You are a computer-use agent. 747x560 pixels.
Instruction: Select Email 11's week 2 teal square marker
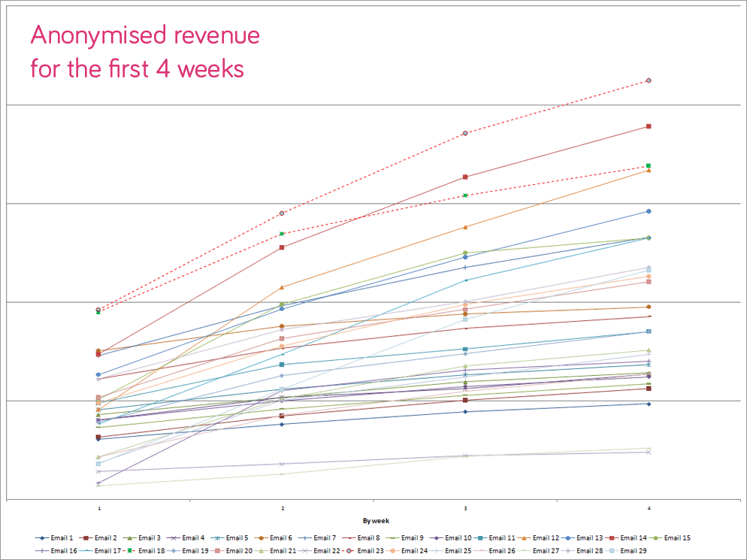coord(282,365)
